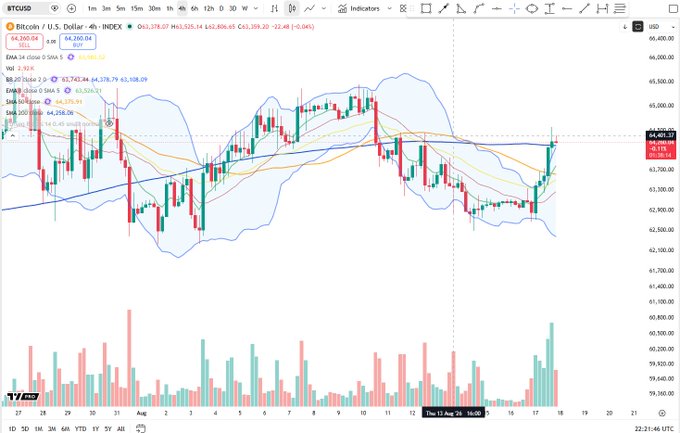Screen dimensions: 680x433
Task: Collapse the indicator legend chevron
Action: pyautogui.click(x=12, y=135)
